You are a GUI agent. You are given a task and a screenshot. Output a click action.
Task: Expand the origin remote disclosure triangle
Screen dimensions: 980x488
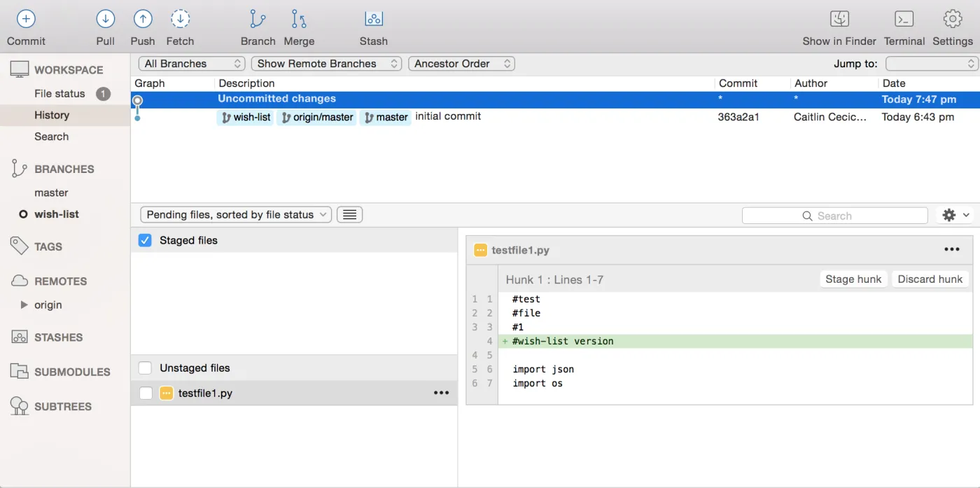[x=24, y=305]
